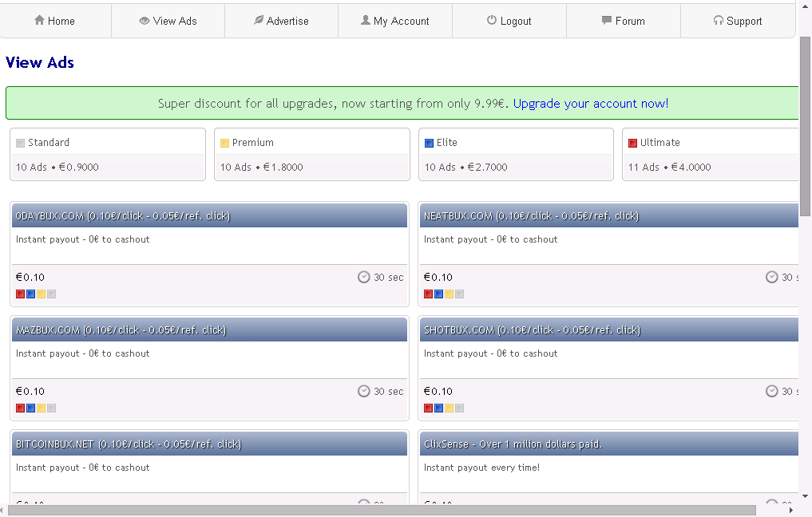Click gray swatch under SHOTBUX.COM ad

point(459,408)
